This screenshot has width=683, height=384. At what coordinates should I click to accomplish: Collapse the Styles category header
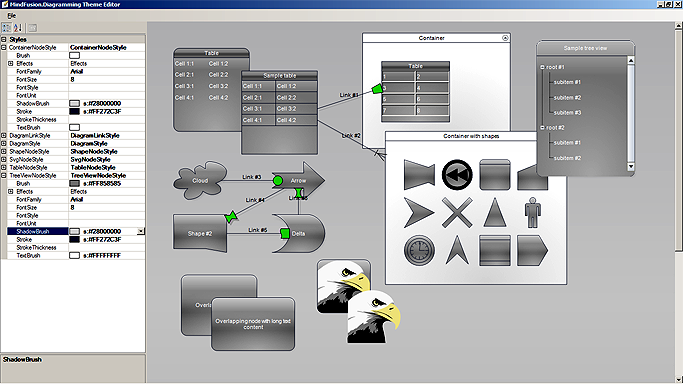(3, 39)
